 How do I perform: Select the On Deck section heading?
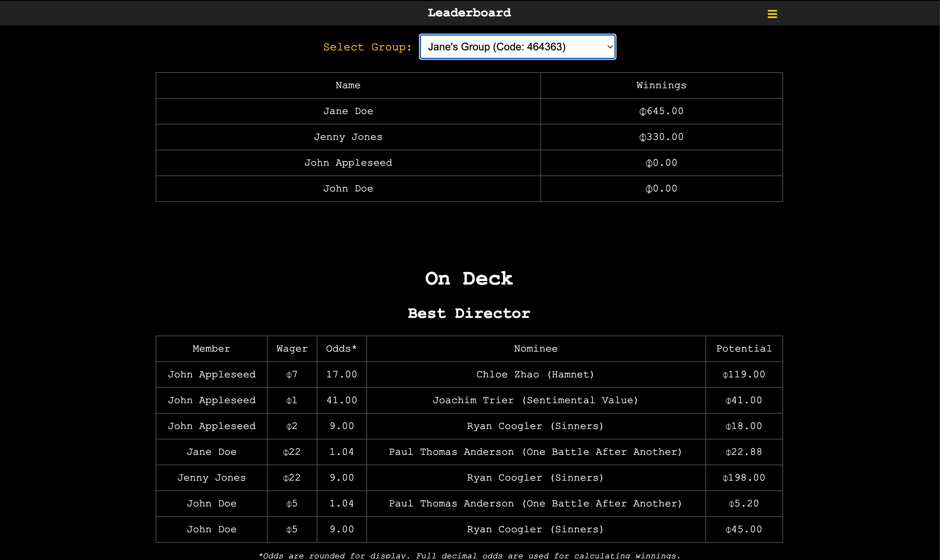coord(469,278)
